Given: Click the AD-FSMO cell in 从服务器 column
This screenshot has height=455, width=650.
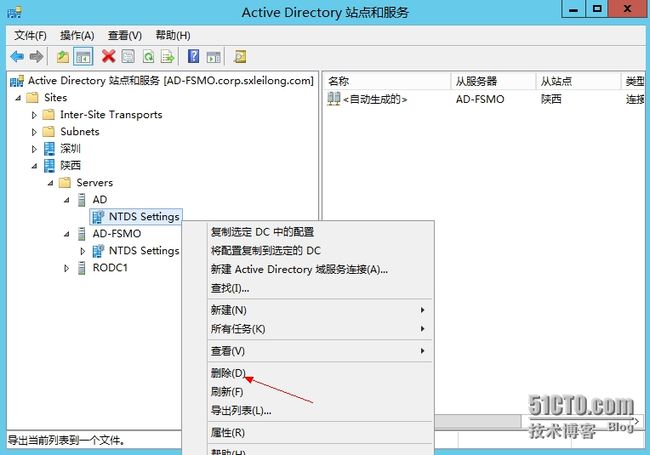Looking at the screenshot, I should click(480, 99).
